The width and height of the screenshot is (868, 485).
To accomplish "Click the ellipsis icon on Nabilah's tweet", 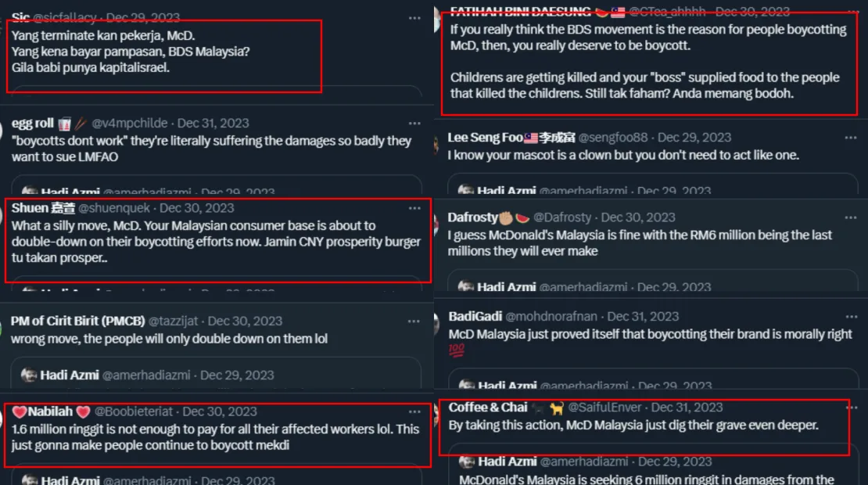I will click(x=415, y=412).
